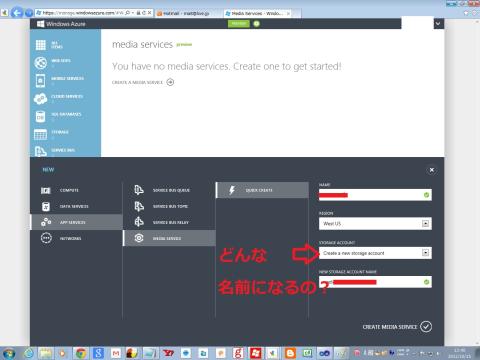Open SQL Databases in the sidebar
Screen dimensions: 480x360
[65, 116]
